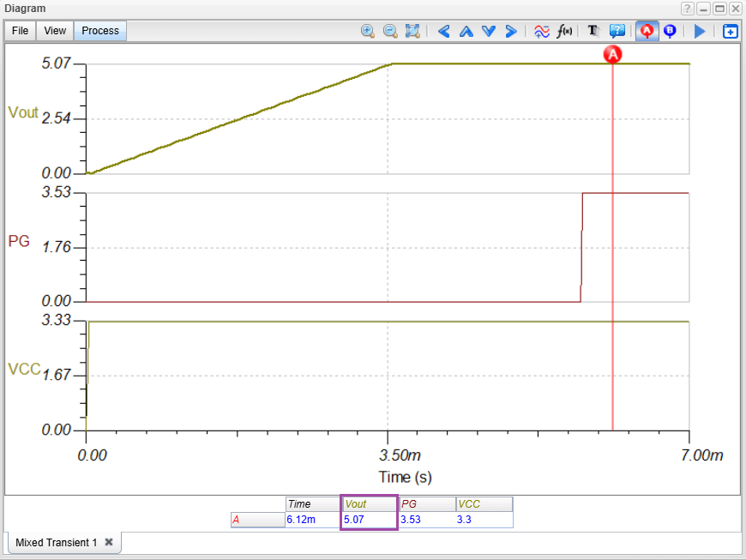Pan the diagram right with arrow icon

tap(511, 31)
